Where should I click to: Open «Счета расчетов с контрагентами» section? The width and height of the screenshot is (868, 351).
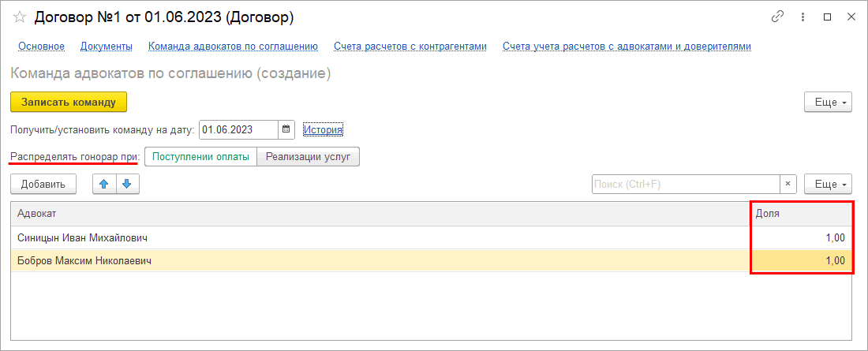[x=410, y=47]
